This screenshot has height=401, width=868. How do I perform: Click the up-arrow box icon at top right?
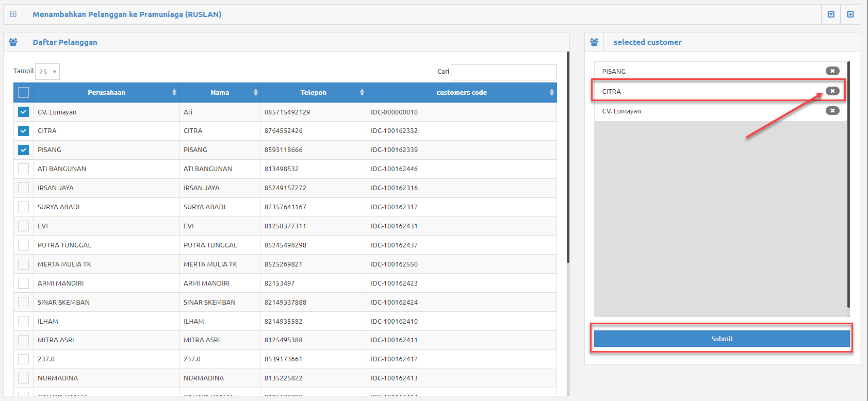[850, 14]
